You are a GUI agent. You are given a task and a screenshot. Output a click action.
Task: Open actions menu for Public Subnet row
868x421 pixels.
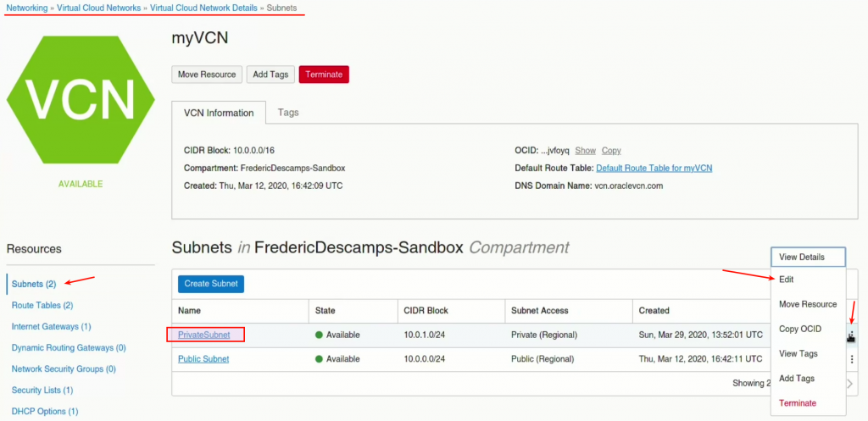click(851, 360)
